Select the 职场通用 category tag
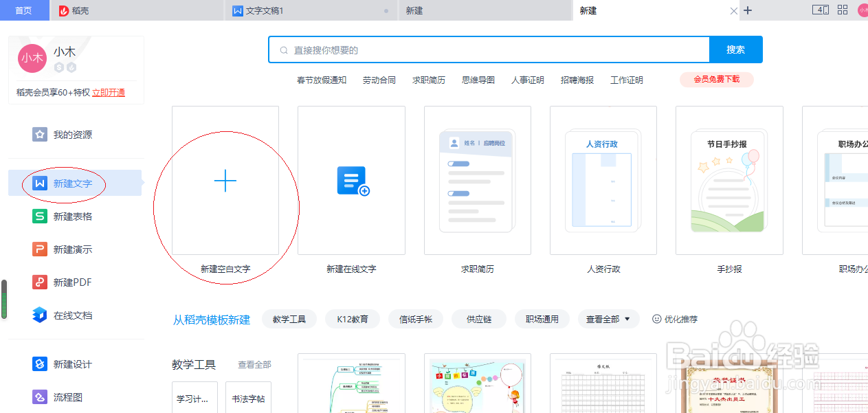The width and height of the screenshot is (868, 413). pos(542,319)
